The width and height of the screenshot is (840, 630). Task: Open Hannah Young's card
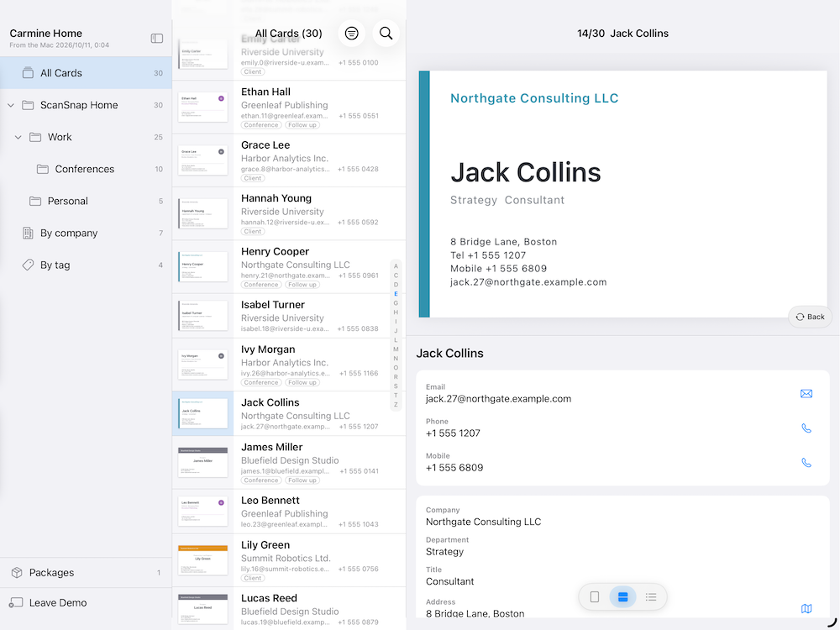289,213
